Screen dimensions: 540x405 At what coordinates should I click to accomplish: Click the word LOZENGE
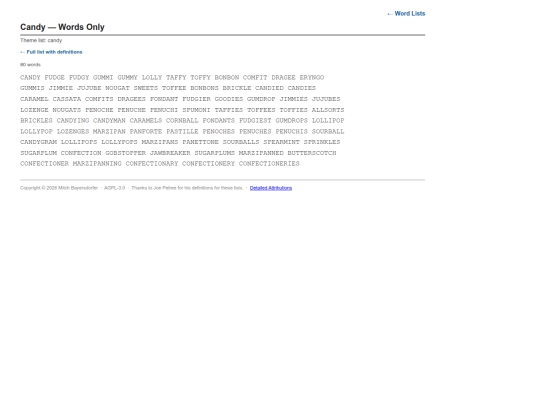(34, 110)
